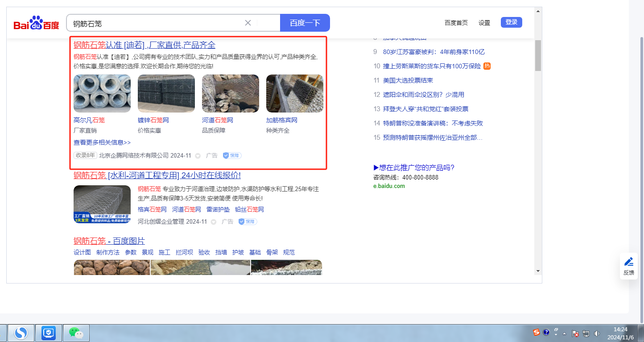Select the 景观 image category
Image resolution: width=644 pixels, height=342 pixels.
pyautogui.click(x=148, y=252)
